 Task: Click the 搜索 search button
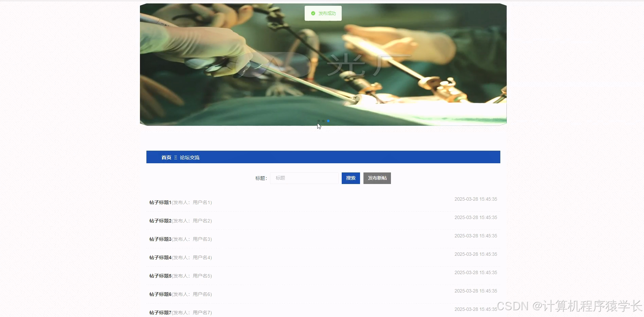pos(351,178)
